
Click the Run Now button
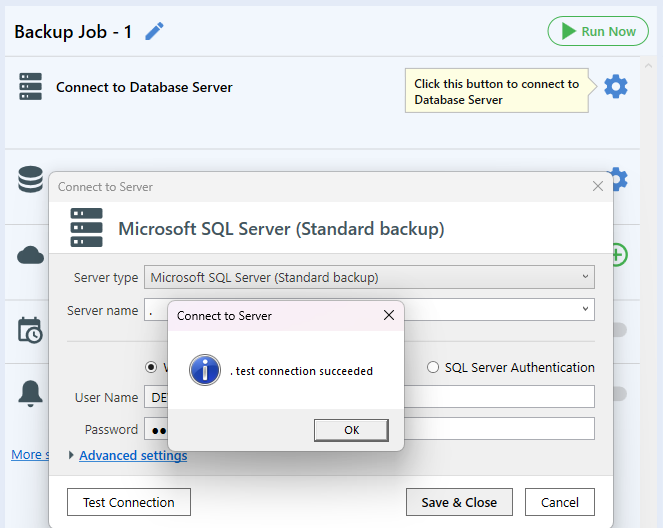tap(598, 31)
